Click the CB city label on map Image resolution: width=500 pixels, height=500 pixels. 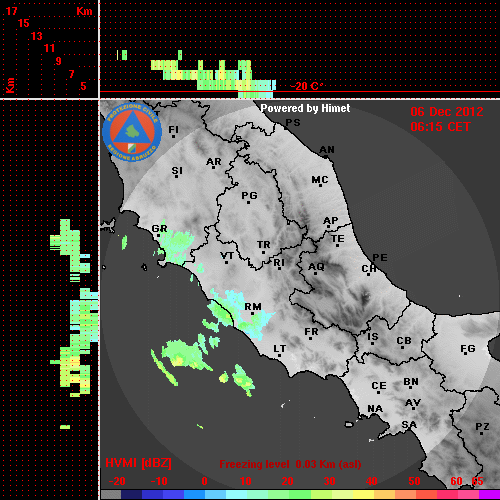pyautogui.click(x=404, y=341)
